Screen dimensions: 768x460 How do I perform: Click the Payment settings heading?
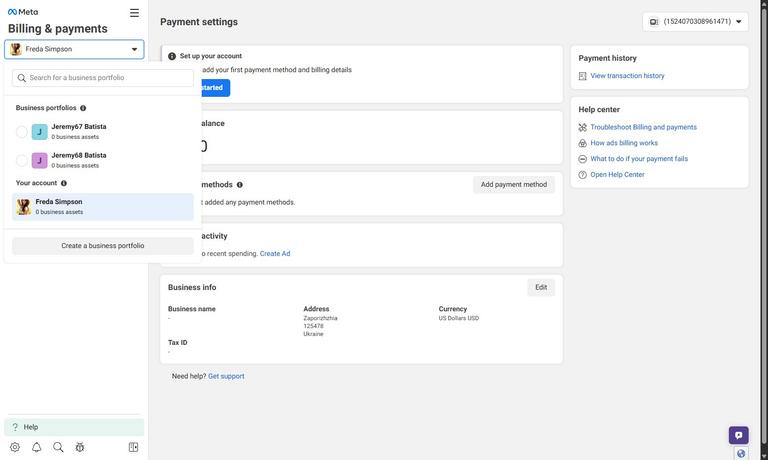coord(199,22)
